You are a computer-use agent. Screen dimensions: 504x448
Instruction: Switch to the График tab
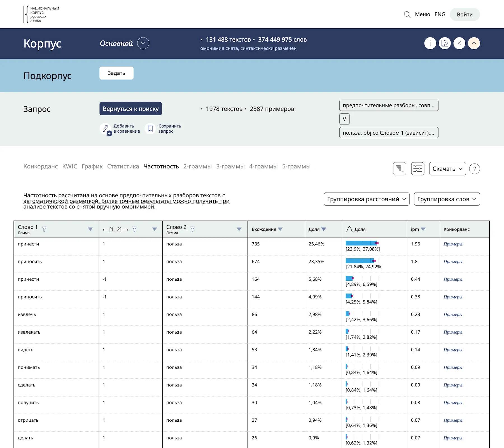(92, 166)
